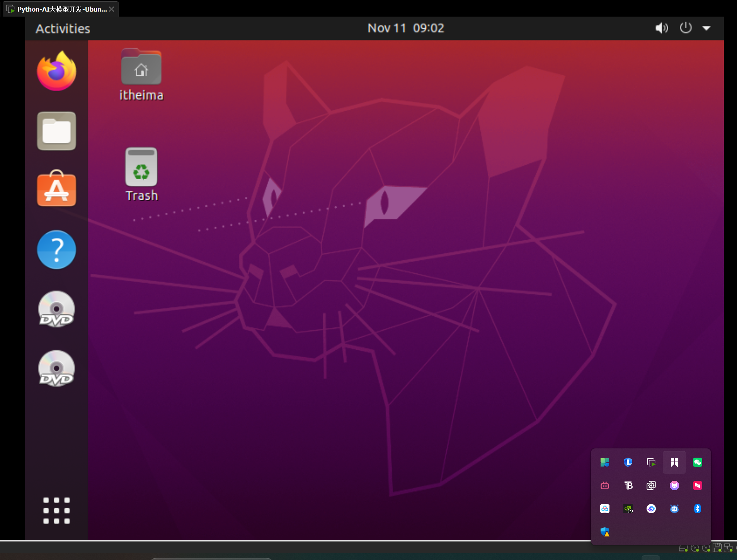The image size is (737, 560).
Task: Click the highlighted white bookmark tray icon
Action: (x=674, y=462)
